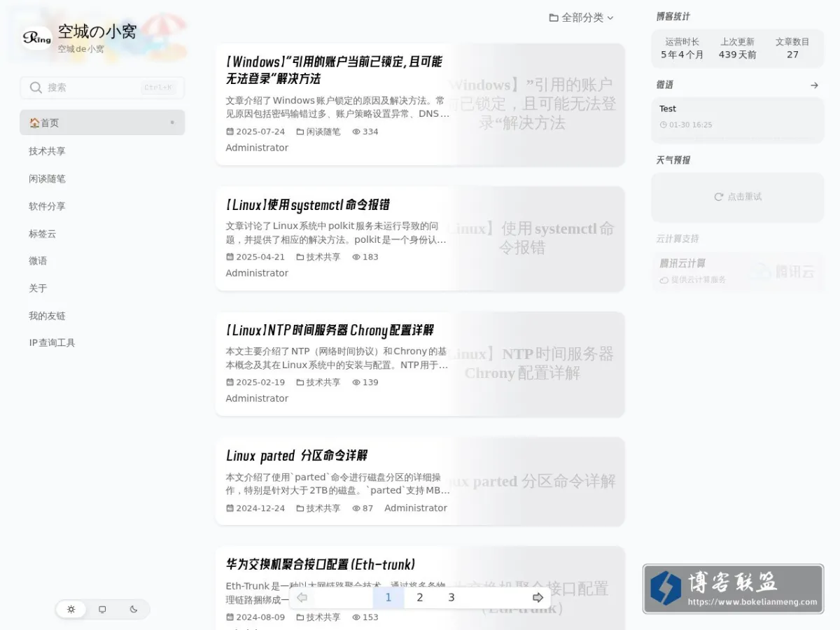This screenshot has height=630, width=840.
Task: Open the Linux parted 分区命令详解 article
Action: point(297,456)
